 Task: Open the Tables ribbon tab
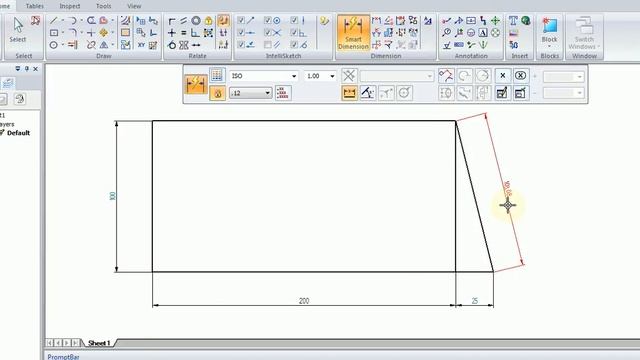click(x=34, y=6)
